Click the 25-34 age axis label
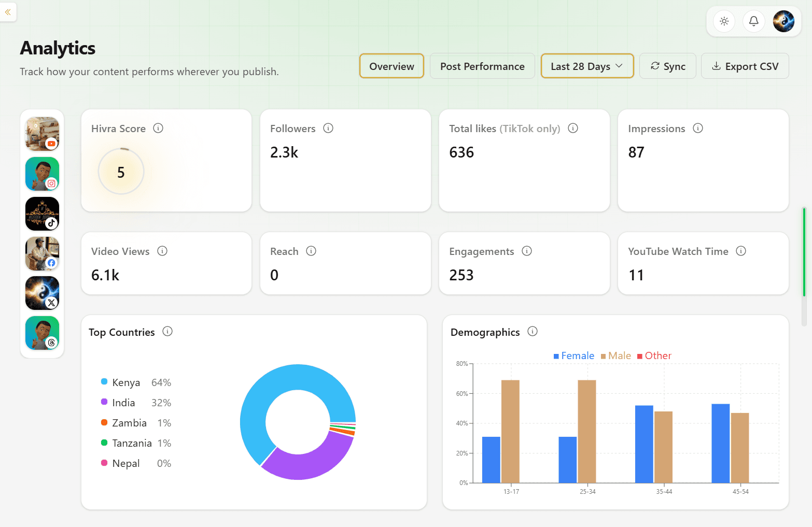 (587, 491)
